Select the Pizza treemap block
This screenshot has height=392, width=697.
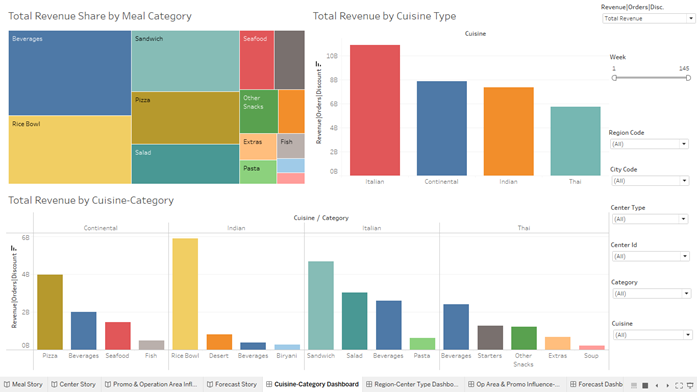185,118
